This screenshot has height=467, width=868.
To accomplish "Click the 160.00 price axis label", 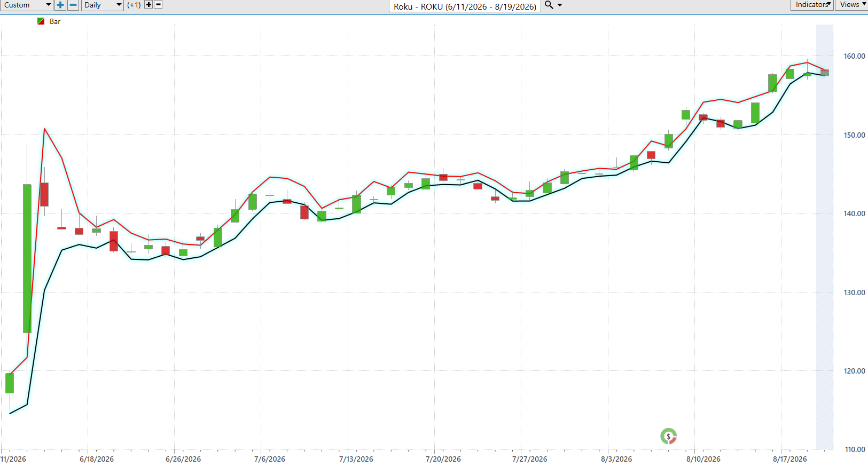I will (854, 56).
